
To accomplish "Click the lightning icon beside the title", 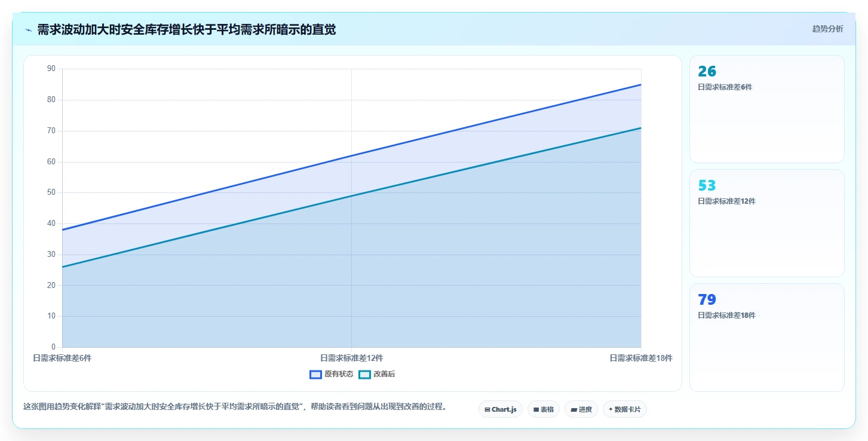I will coord(28,30).
